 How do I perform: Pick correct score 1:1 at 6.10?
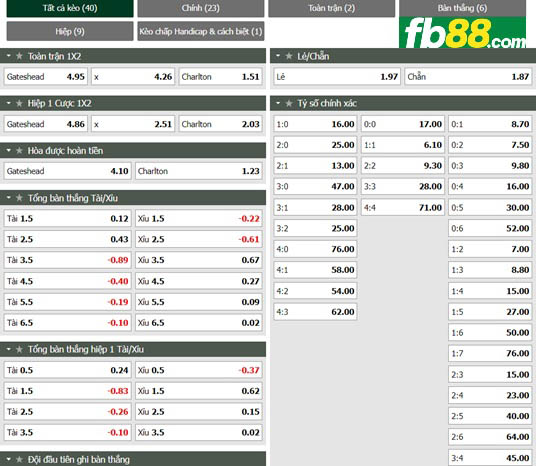point(403,145)
